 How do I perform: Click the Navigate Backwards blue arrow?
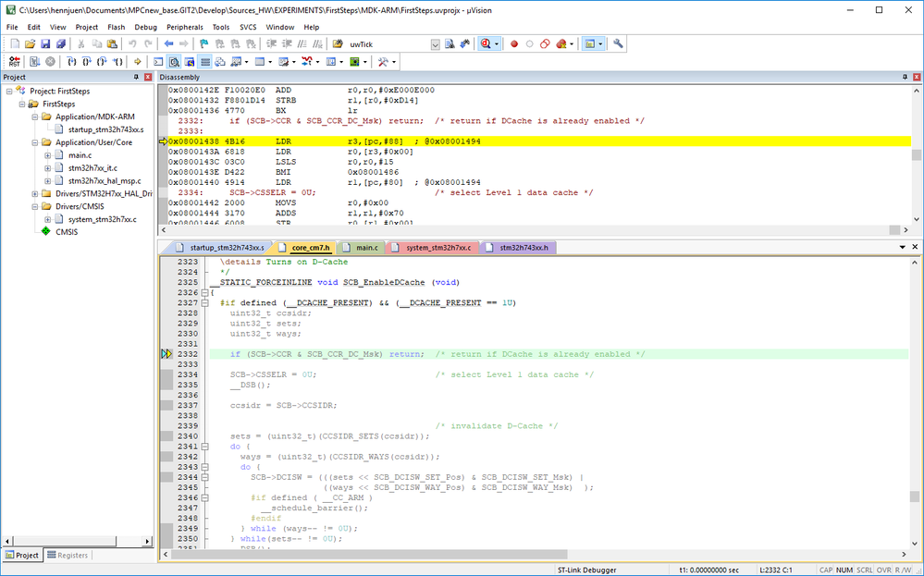click(x=169, y=43)
